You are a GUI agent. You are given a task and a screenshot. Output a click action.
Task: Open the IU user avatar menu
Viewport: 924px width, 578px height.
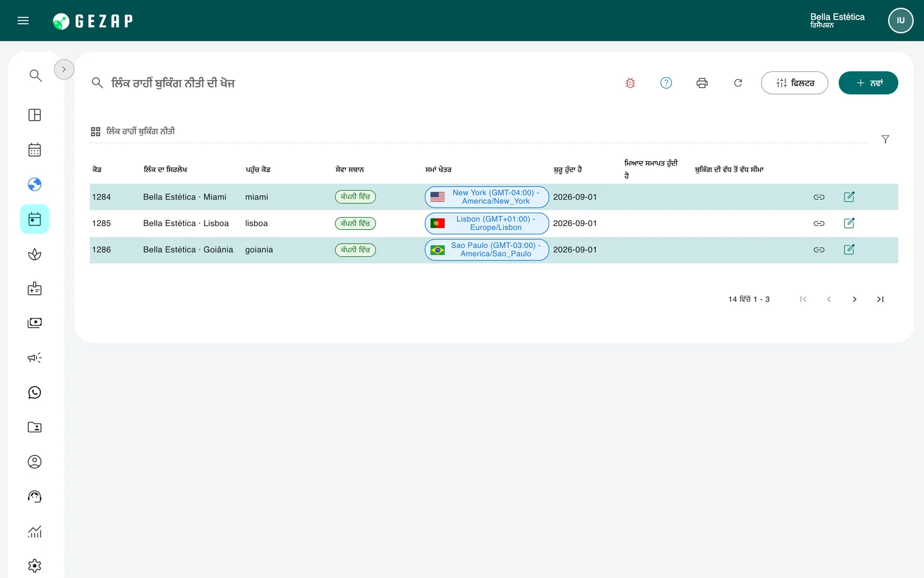click(900, 21)
